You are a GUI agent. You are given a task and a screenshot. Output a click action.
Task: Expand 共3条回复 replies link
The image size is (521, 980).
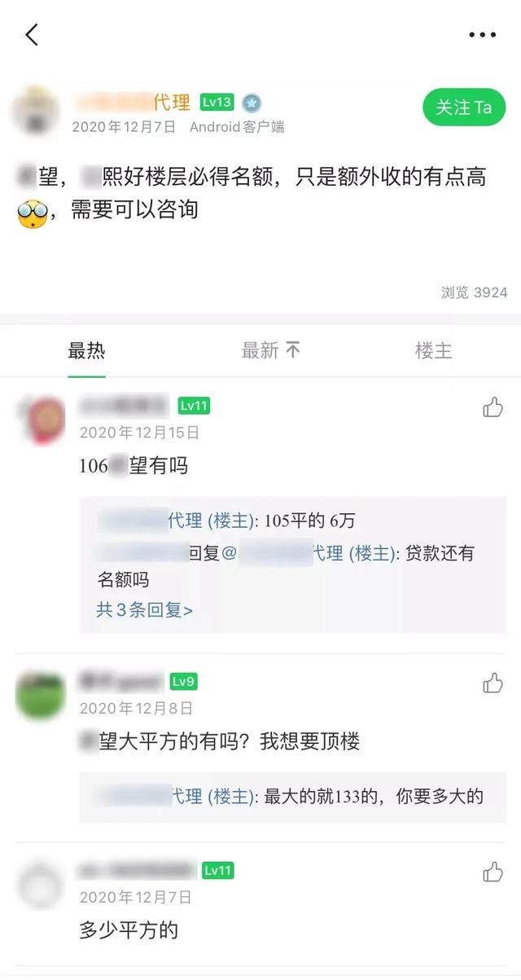(x=144, y=609)
